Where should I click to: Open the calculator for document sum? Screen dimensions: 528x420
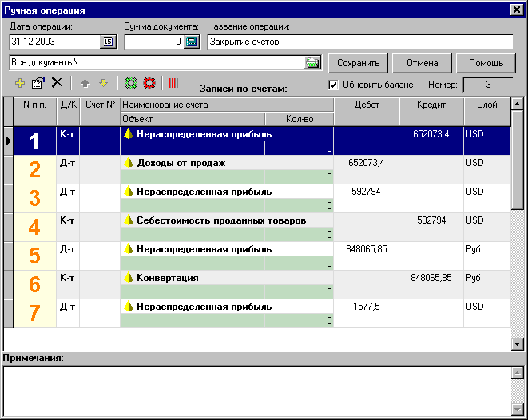point(192,42)
